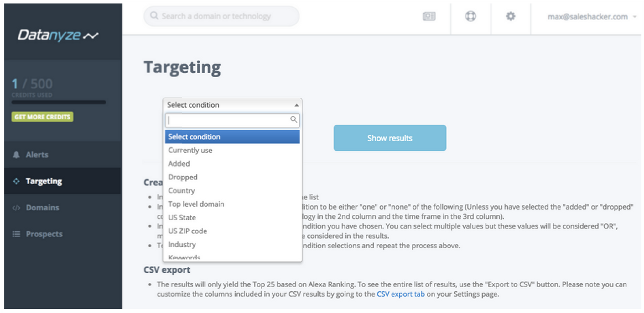
Task: Click the list icon beside Prospects
Action: [x=16, y=234]
